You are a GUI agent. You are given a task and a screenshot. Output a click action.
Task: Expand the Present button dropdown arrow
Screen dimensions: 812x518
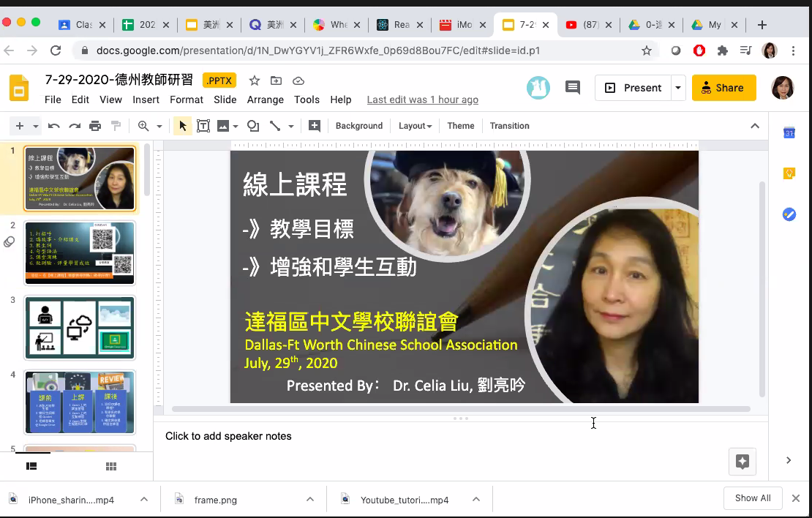pyautogui.click(x=677, y=87)
